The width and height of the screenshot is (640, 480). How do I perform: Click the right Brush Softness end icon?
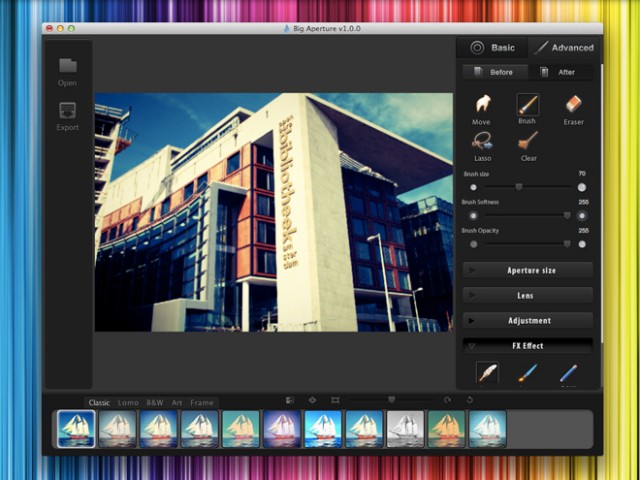582,216
